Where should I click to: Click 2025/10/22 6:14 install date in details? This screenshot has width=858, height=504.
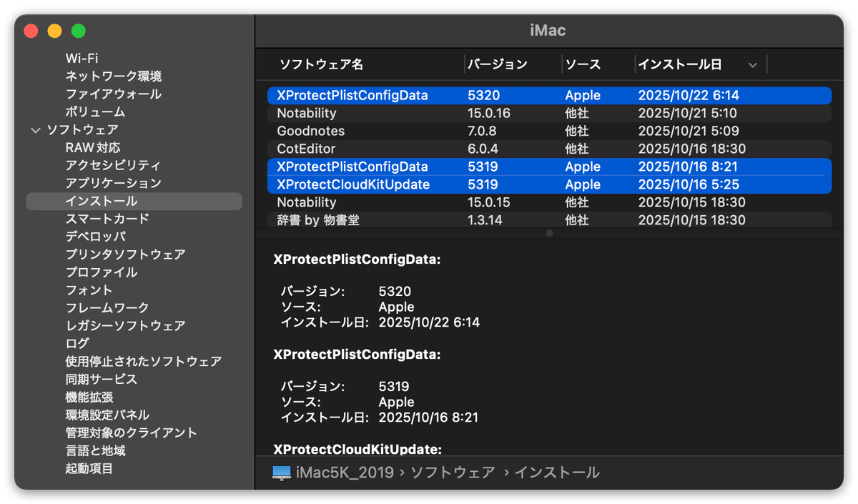(x=429, y=322)
